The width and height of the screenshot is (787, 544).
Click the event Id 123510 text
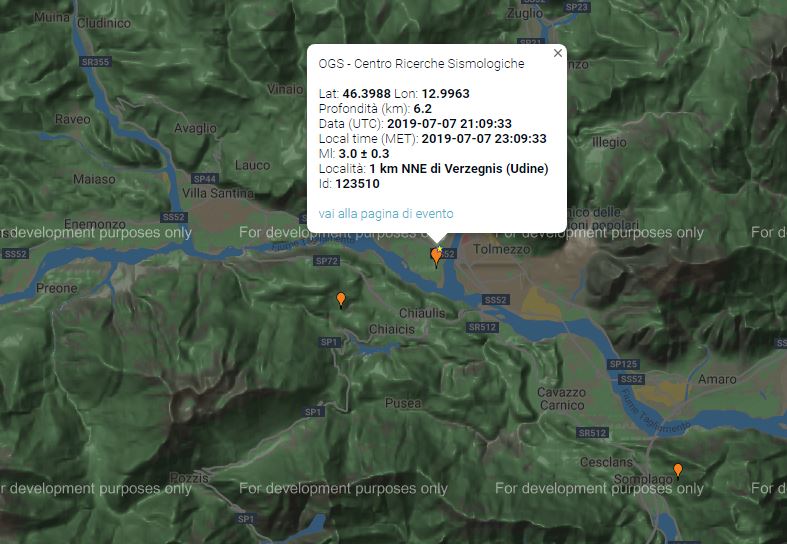click(x=349, y=184)
